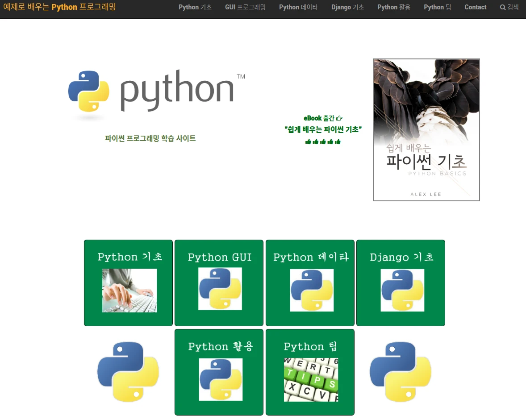Open the Python 데이타 menu
The image size is (526, 420).
click(298, 7)
